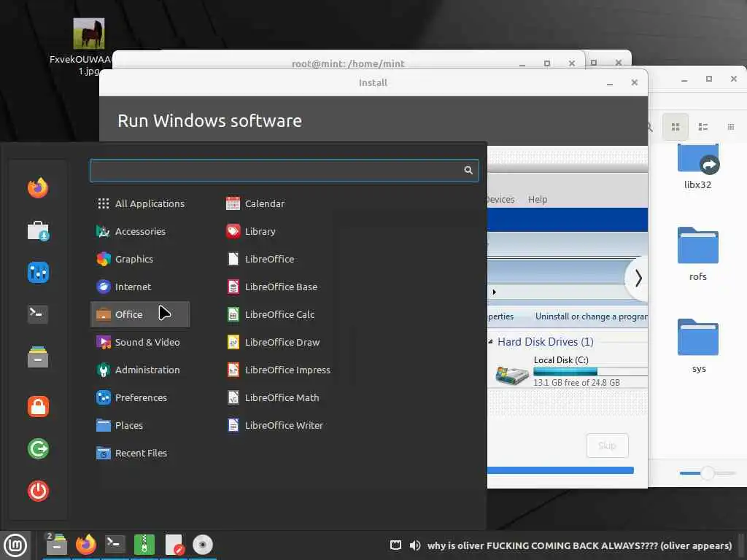Switch file manager to list view

(x=703, y=127)
